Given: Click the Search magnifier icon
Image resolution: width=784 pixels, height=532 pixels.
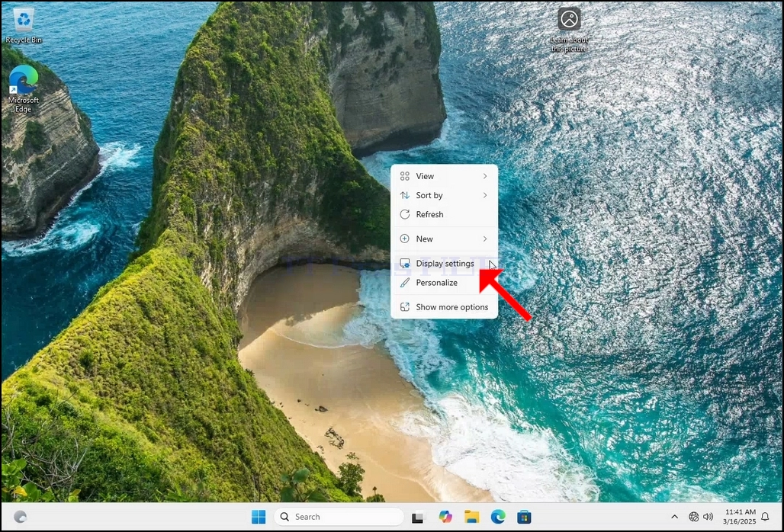Looking at the screenshot, I should tap(284, 517).
